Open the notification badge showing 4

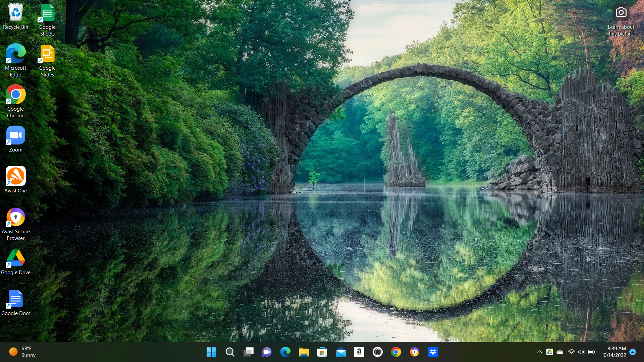click(633, 352)
